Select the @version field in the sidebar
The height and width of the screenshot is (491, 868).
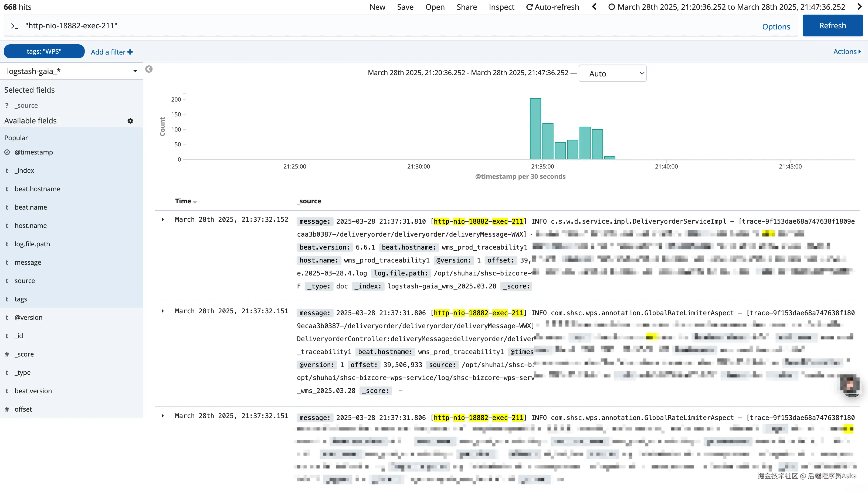coord(28,317)
